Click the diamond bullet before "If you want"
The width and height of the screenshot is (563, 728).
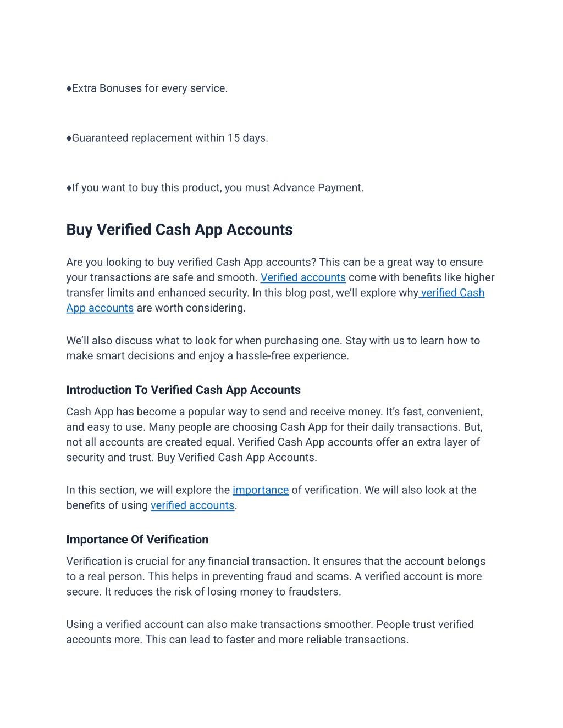point(69,188)
